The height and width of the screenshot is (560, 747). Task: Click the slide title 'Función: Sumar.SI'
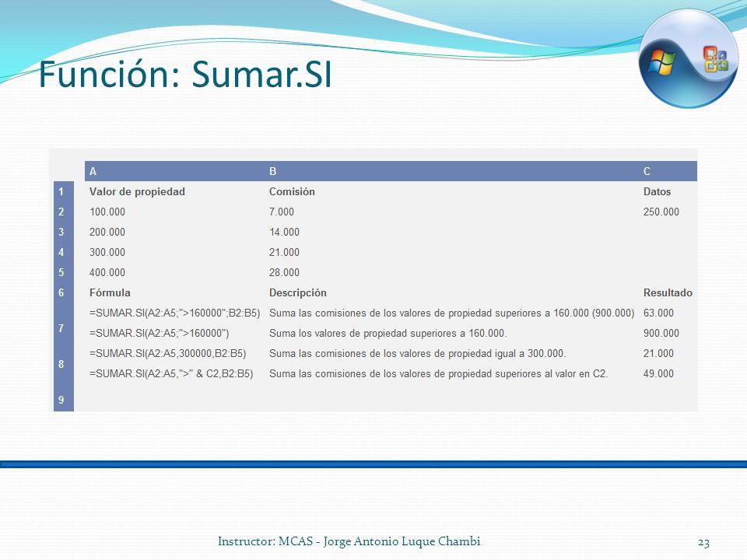[185, 75]
